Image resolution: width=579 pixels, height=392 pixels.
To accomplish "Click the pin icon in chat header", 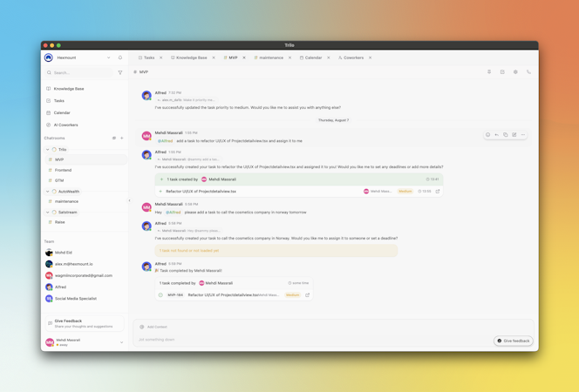I will 489,72.
